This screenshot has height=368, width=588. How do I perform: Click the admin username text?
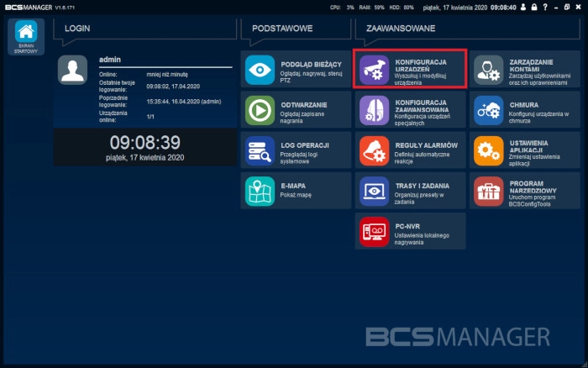click(x=110, y=60)
